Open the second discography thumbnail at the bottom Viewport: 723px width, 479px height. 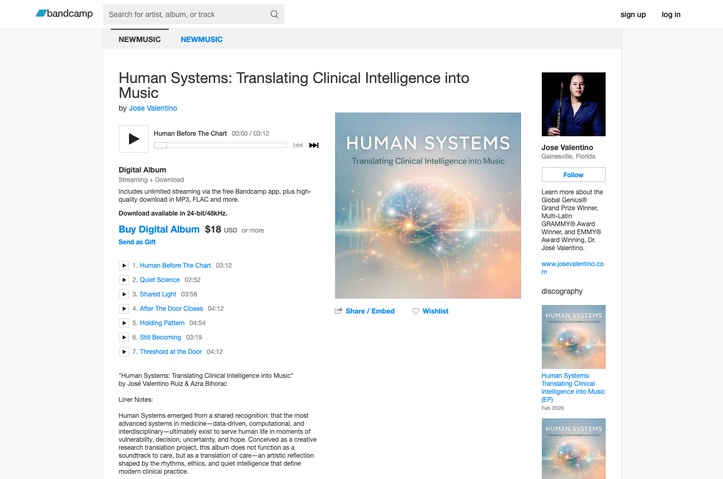click(x=574, y=449)
